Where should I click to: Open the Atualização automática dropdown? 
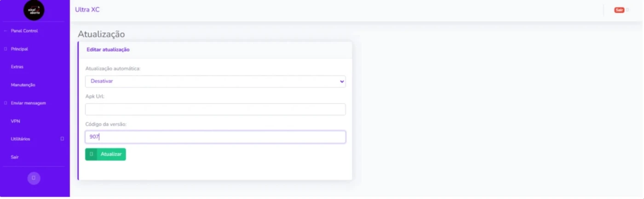click(215, 82)
